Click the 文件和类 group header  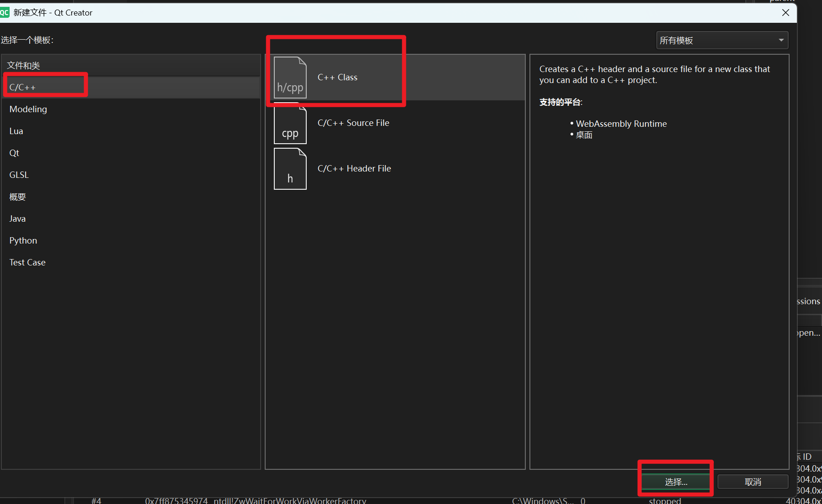(x=131, y=65)
